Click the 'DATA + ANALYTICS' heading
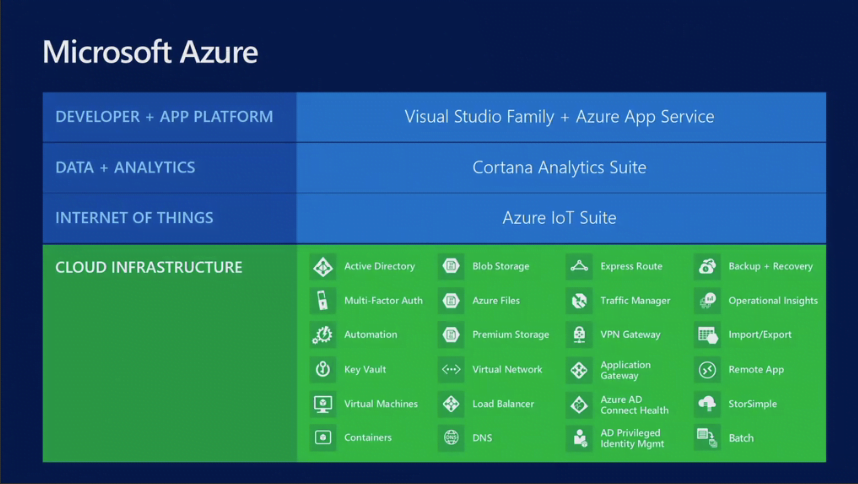Image resolution: width=858 pixels, height=484 pixels. coord(125,167)
